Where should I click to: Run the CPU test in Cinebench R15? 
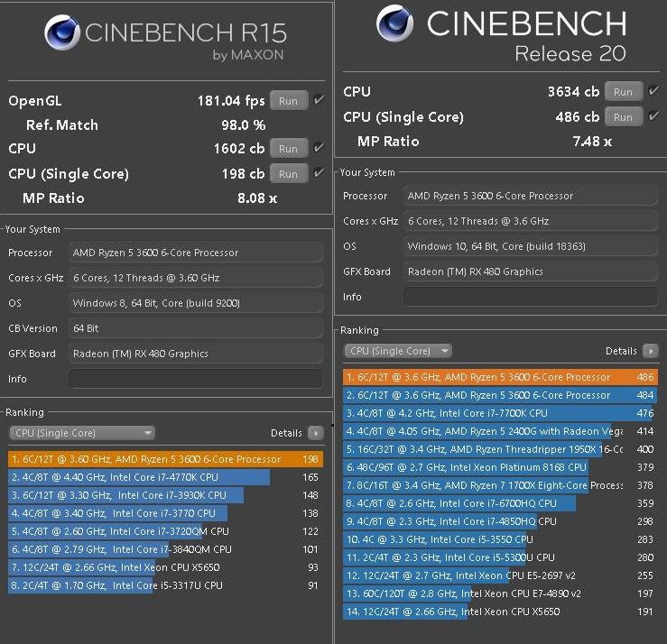click(x=289, y=148)
